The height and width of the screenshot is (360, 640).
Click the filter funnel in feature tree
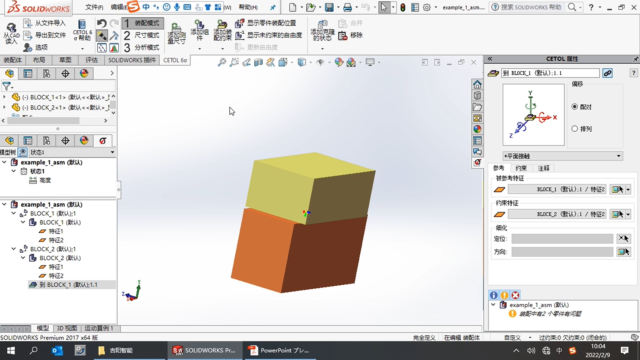click(x=7, y=86)
